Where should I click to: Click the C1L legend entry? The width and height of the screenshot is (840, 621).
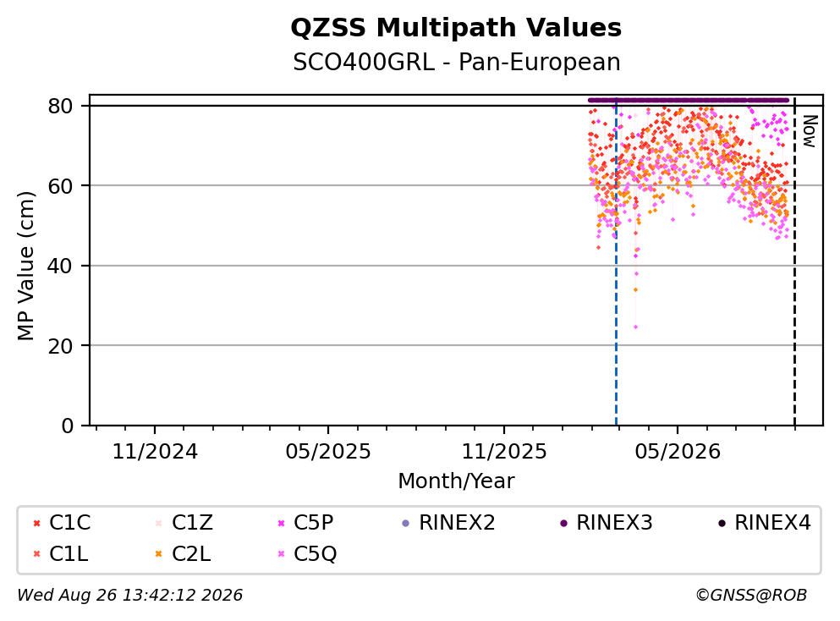[x=61, y=553]
